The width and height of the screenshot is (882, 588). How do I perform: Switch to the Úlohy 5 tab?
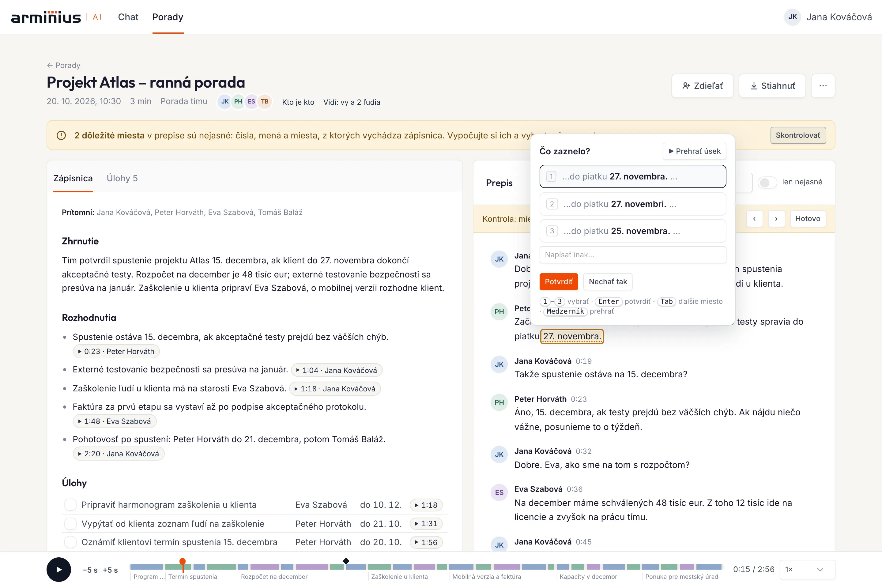[x=122, y=178]
